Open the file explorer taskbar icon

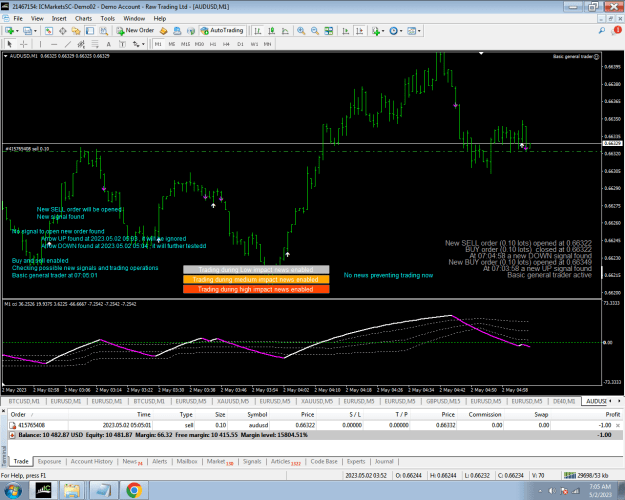pyautogui.click(x=72, y=490)
